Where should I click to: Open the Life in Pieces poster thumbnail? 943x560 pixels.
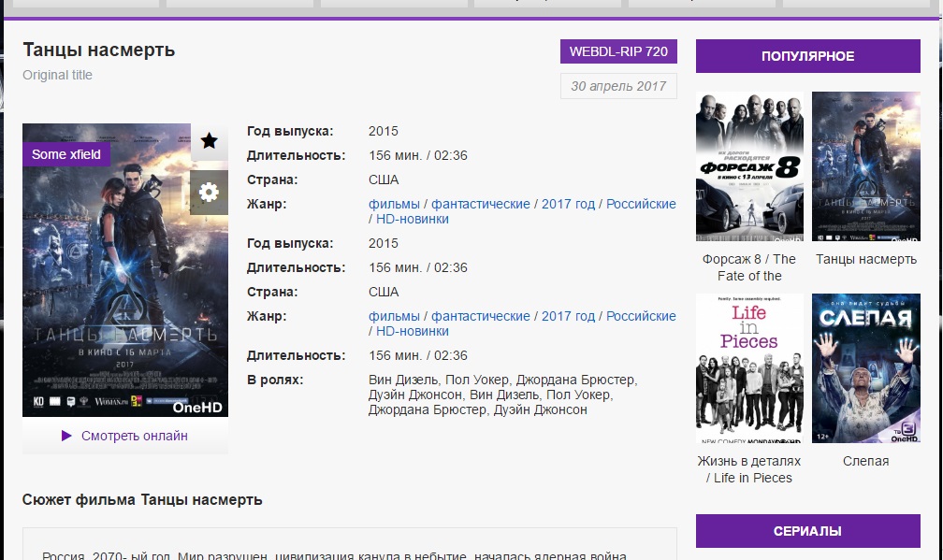point(749,368)
